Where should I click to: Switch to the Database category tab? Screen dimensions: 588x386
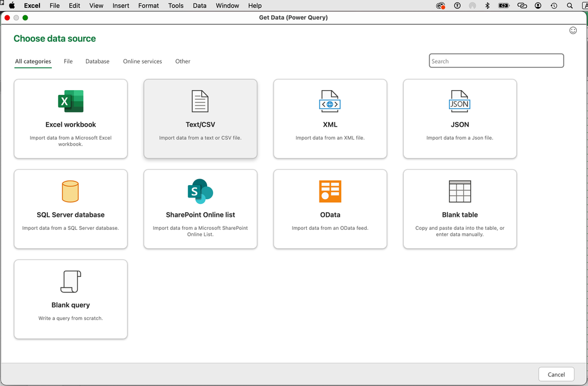(x=97, y=61)
